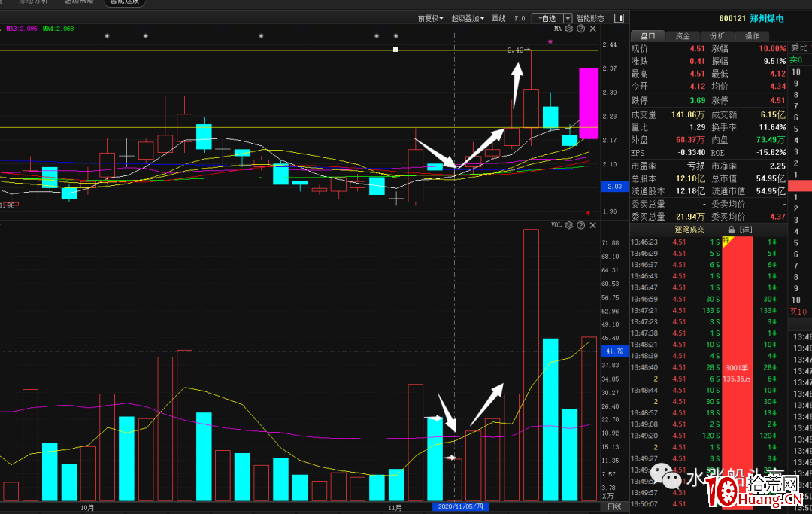The height and width of the screenshot is (514, 812).
Task: Click the 画线 drawing tool button
Action: [498, 17]
